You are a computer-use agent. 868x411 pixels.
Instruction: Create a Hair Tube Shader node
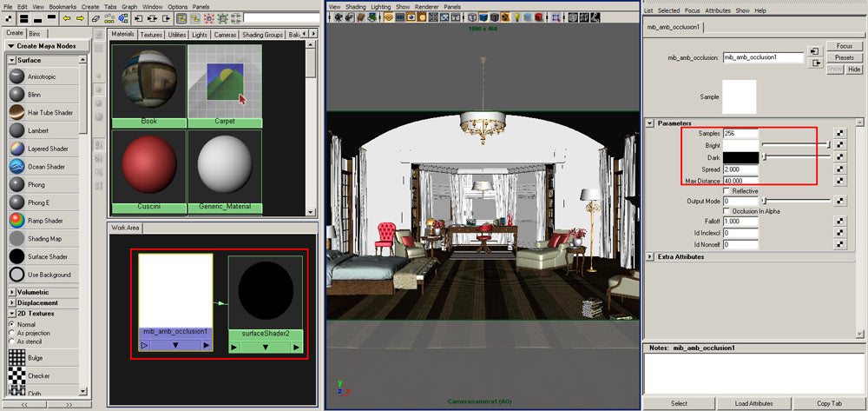43,112
